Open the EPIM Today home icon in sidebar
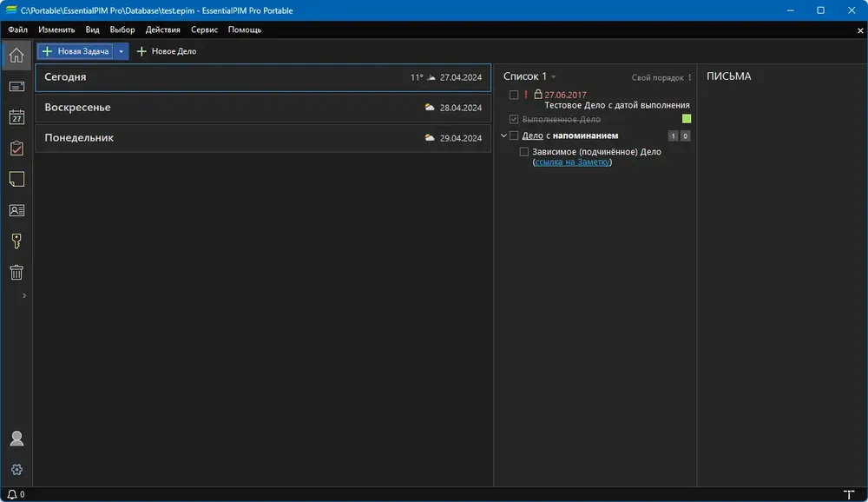Viewport: 868px width, 502px height. (16, 56)
